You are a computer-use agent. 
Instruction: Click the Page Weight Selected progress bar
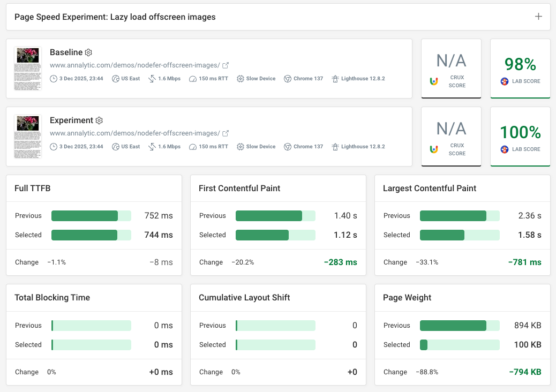460,345
